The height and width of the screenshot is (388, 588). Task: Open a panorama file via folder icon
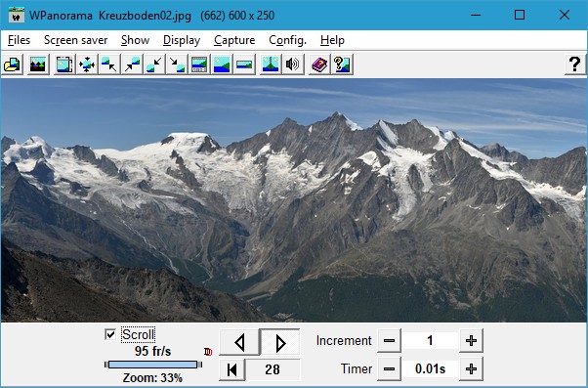[x=13, y=65]
